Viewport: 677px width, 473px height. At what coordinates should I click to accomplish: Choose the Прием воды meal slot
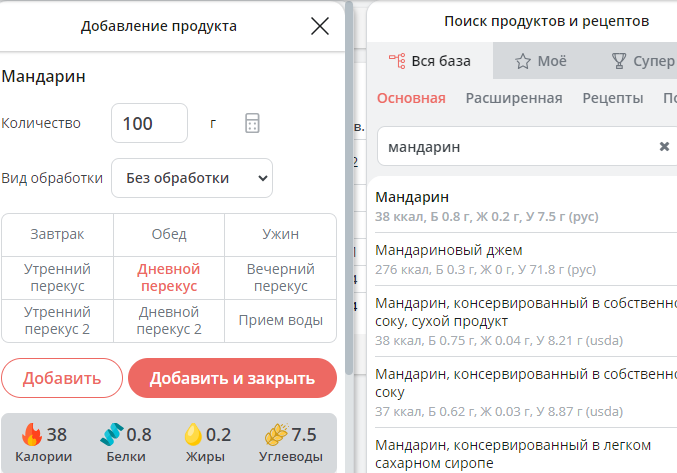point(280,321)
